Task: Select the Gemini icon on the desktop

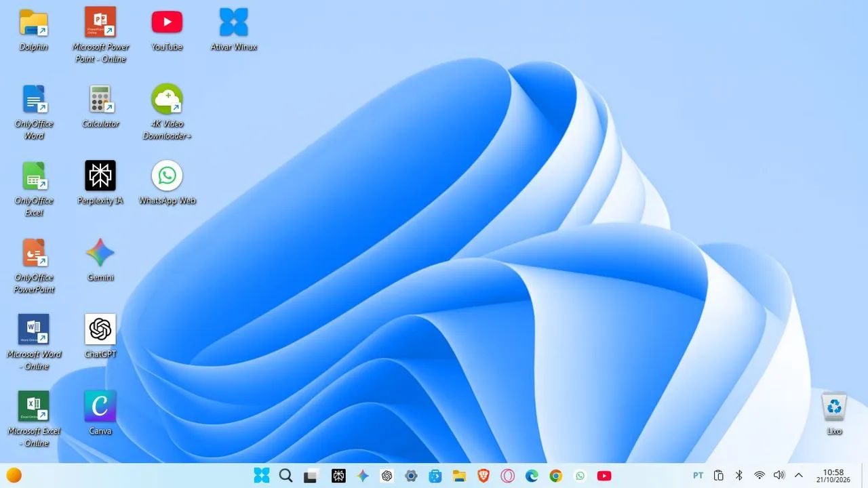Action: point(100,253)
